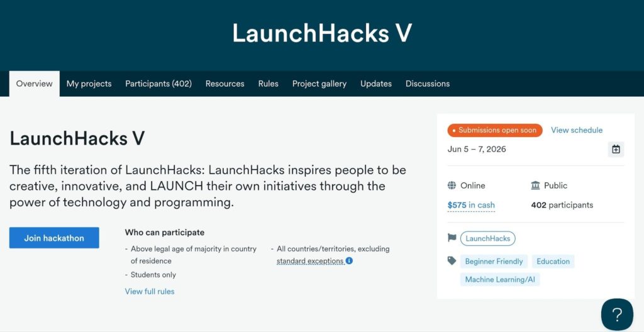Click the fifth iteration description paragraph
644x332 pixels.
coord(208,186)
